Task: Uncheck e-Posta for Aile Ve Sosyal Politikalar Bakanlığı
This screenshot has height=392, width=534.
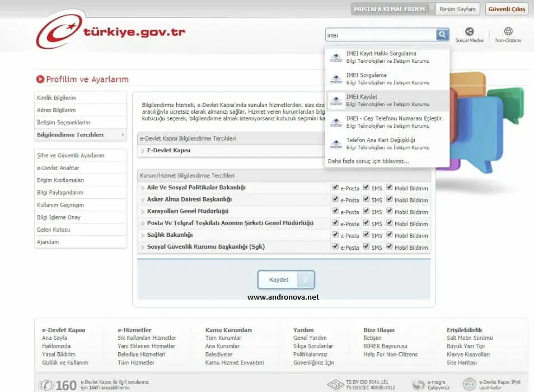Action: [335, 187]
